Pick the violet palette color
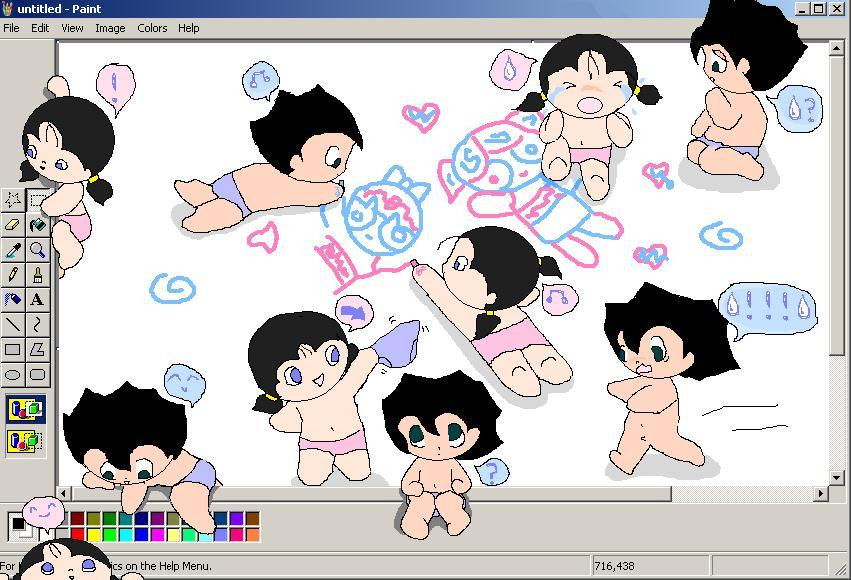851x580 pixels. 237,519
